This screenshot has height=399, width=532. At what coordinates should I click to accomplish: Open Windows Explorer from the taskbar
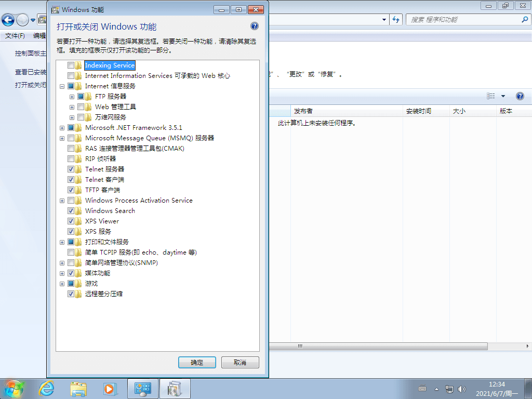[78, 388]
